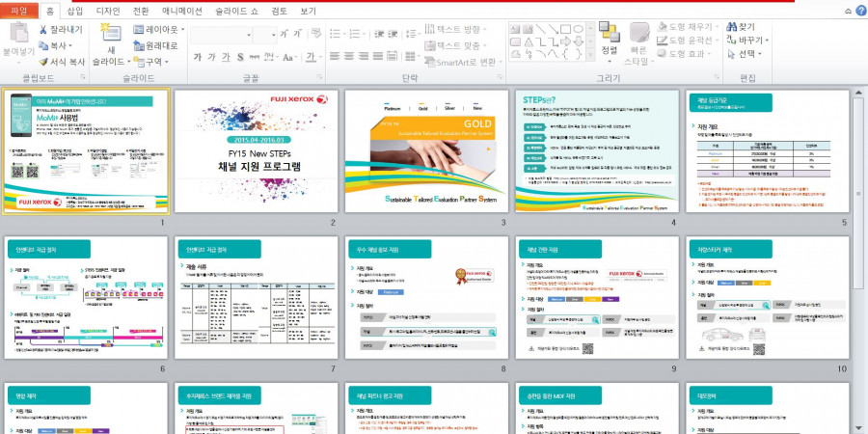Click the New Slide (새 슬라이드) icon
Image resolution: width=868 pixels, height=434 pixels.
tap(111, 33)
